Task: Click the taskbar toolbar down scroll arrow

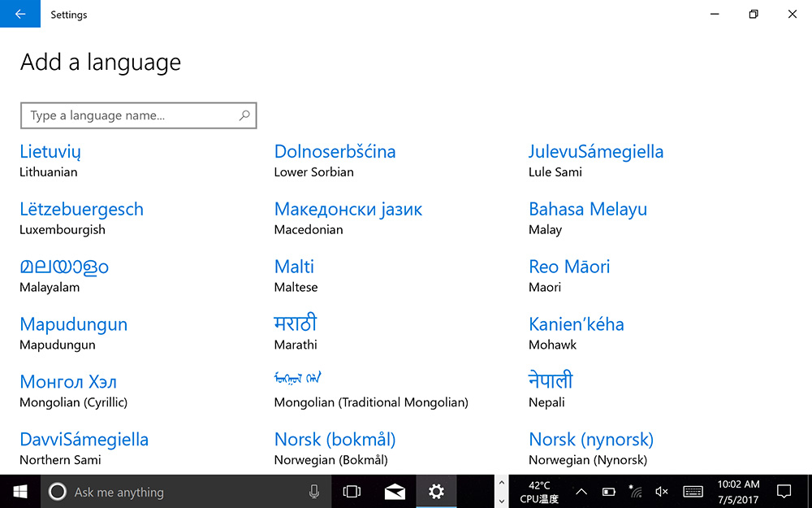Action: (x=501, y=501)
